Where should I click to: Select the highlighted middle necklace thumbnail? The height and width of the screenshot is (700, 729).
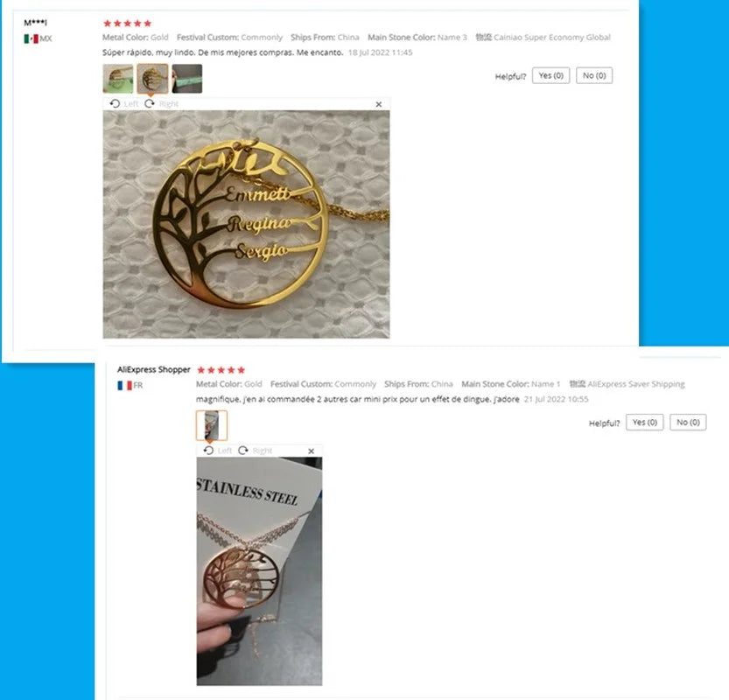[152, 79]
